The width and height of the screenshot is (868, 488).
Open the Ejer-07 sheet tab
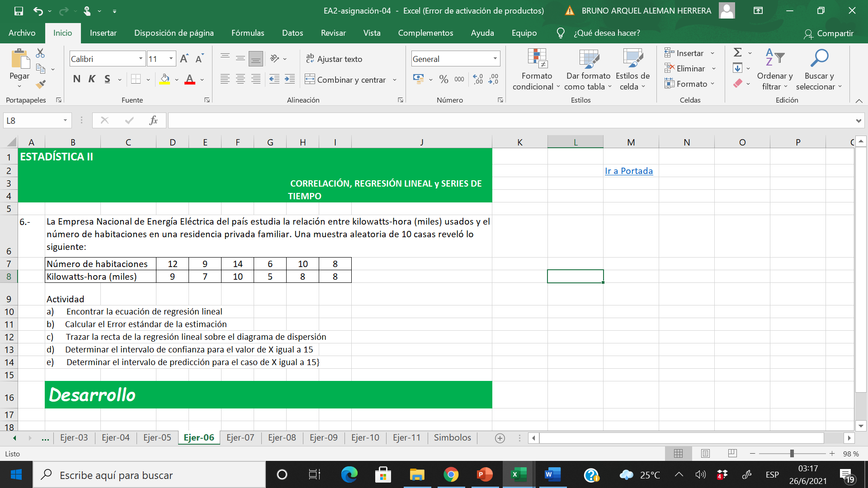[x=240, y=437]
